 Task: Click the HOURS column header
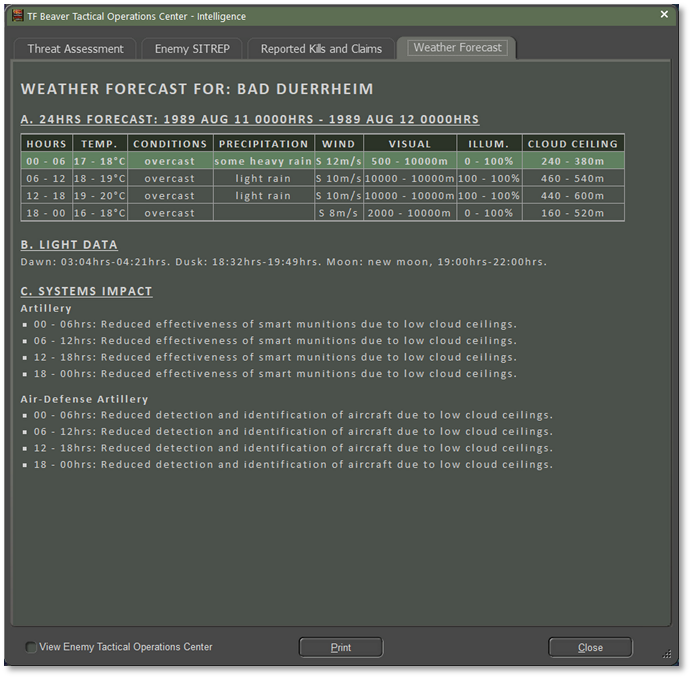[x=47, y=144]
